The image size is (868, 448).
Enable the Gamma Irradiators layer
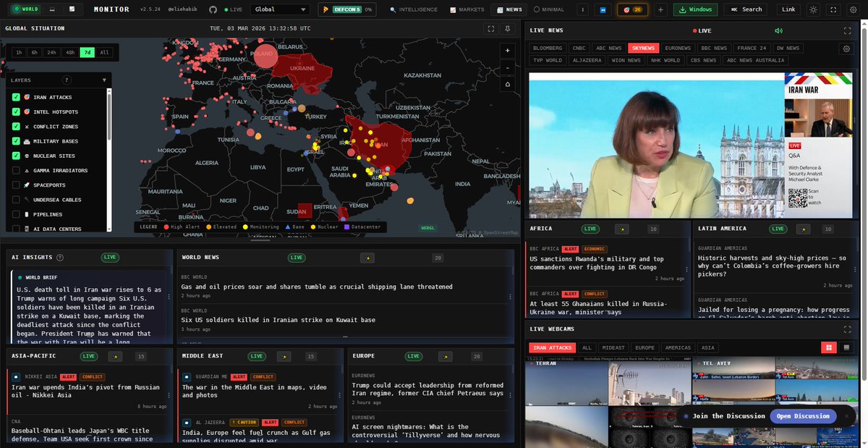pyautogui.click(x=16, y=170)
